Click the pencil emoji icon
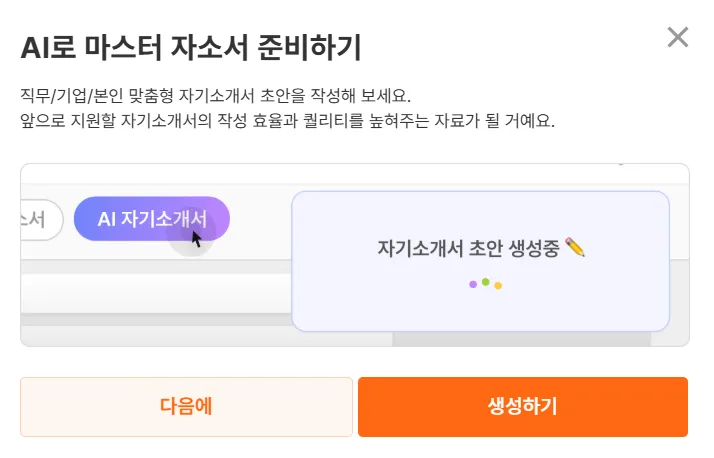Screen dimensions: 714x458 575,246
